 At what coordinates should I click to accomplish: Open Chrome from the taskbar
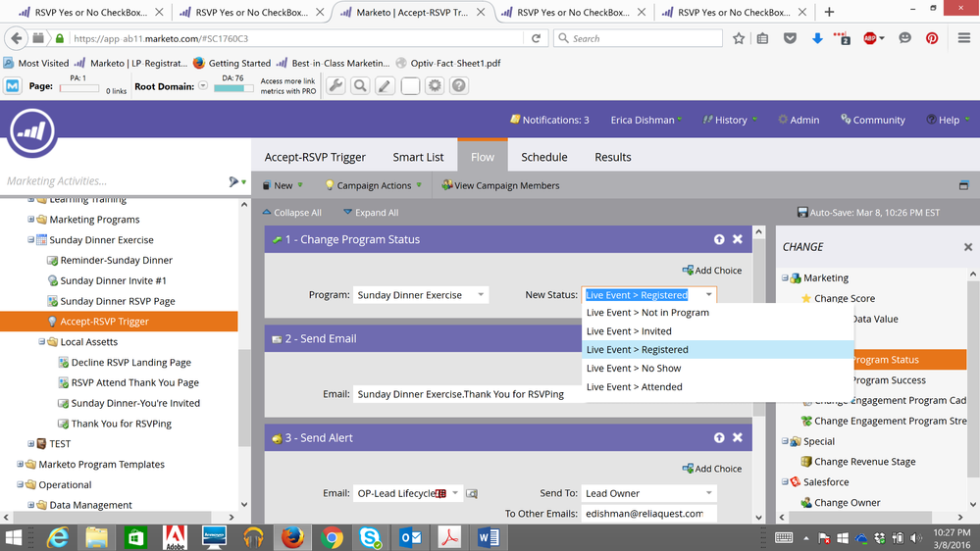[x=332, y=537]
